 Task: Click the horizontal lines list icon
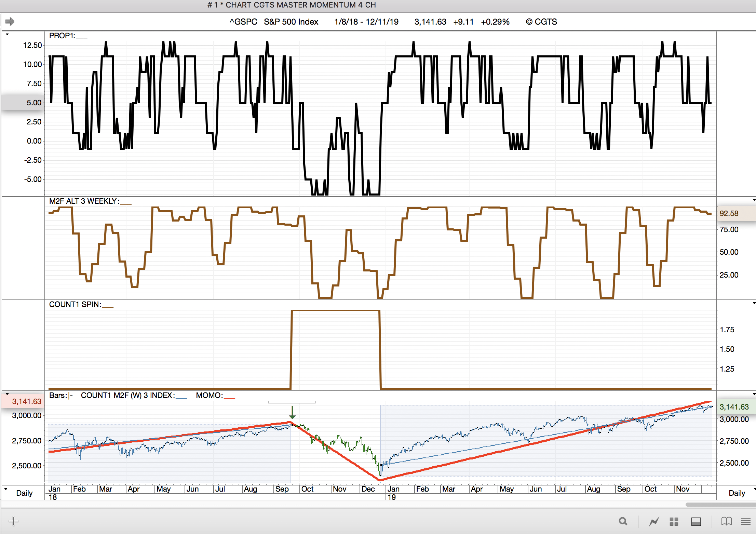(745, 521)
